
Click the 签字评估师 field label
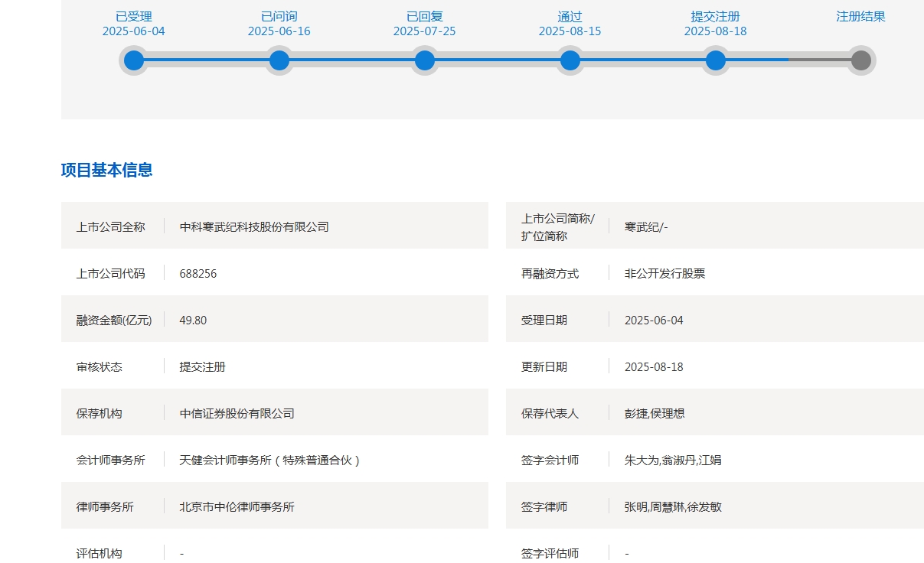click(550, 553)
